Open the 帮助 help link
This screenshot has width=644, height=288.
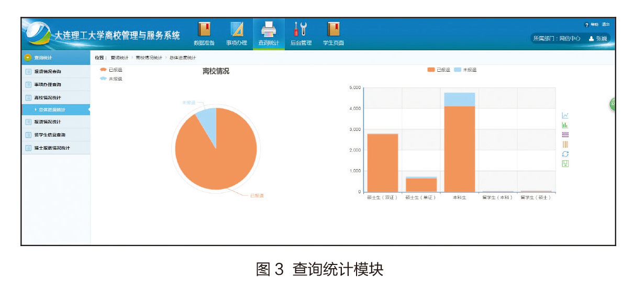[594, 25]
